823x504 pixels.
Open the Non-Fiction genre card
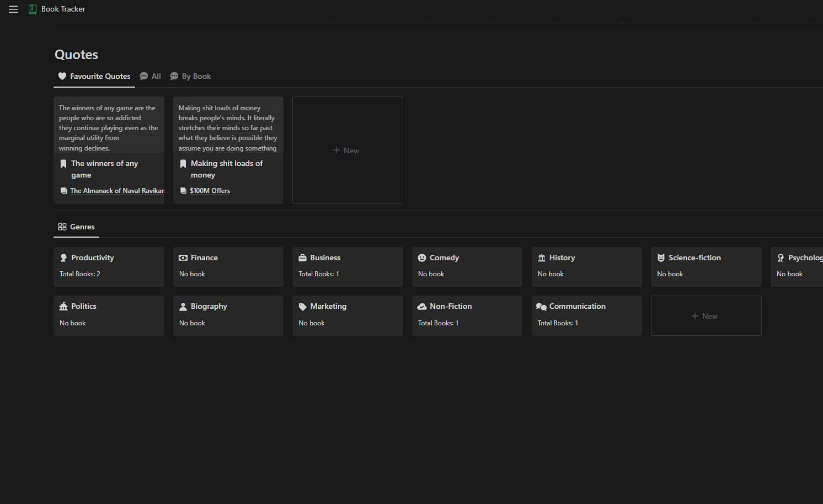click(x=467, y=315)
